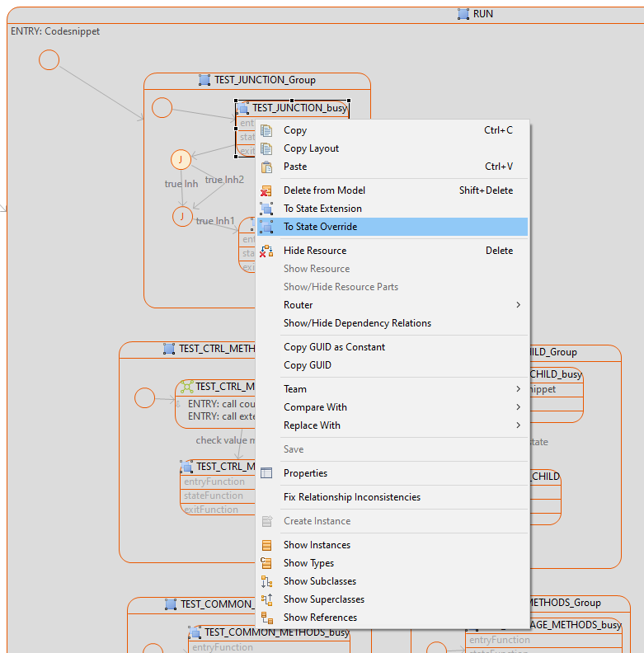The image size is (644, 653).
Task: Click the Properties icon
Action: tap(266, 473)
